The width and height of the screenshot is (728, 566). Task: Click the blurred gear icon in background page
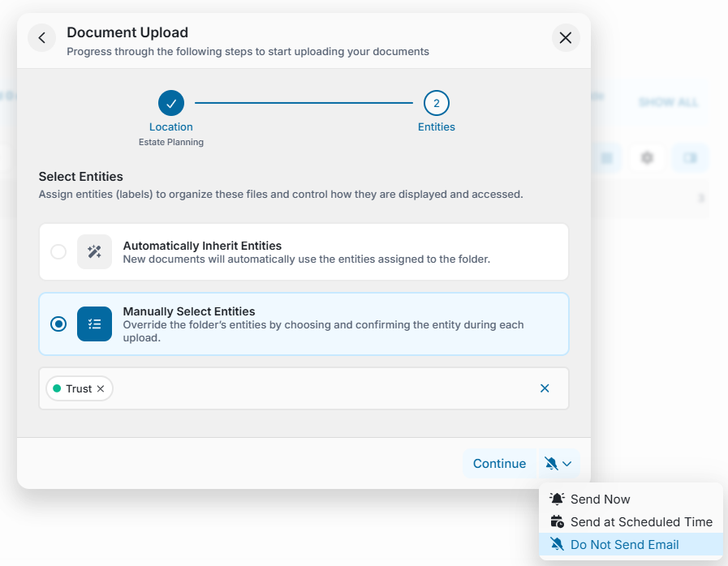coord(647,158)
